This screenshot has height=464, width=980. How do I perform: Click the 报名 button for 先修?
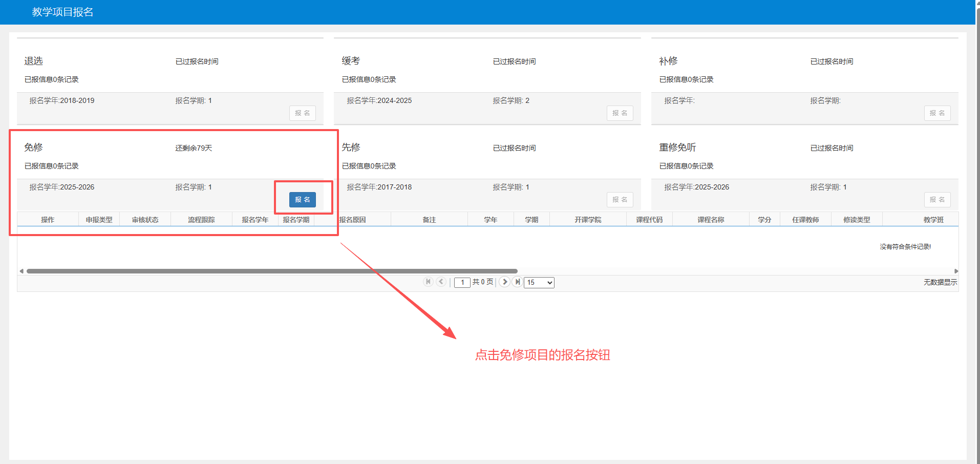[x=620, y=200]
